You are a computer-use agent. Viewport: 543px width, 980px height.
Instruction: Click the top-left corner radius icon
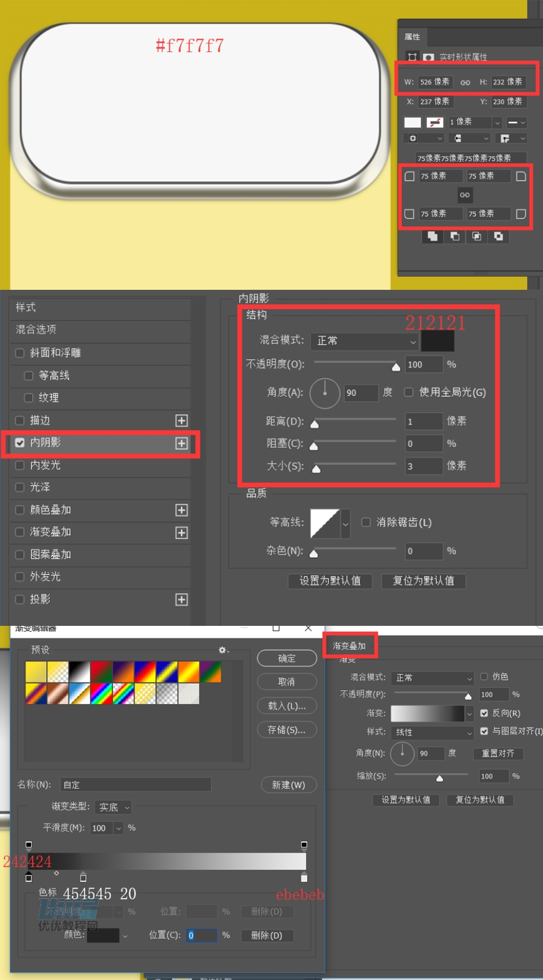click(409, 176)
